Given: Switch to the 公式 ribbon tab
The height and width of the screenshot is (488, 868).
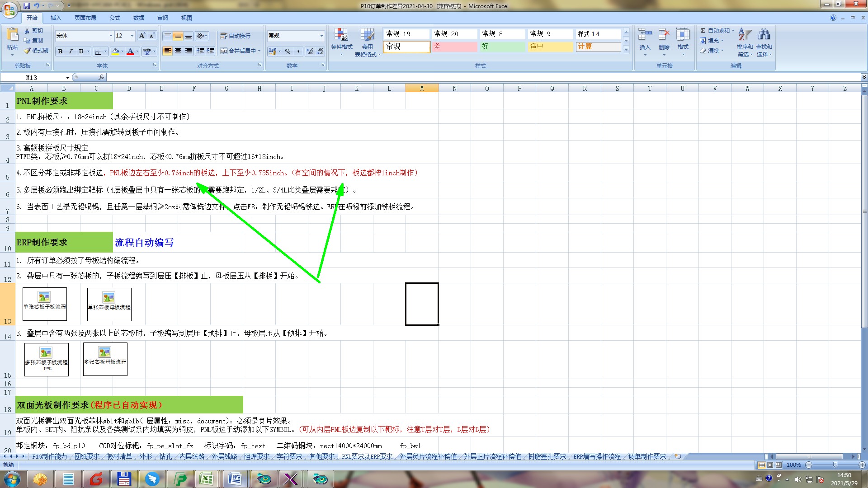Looking at the screenshot, I should [x=115, y=18].
